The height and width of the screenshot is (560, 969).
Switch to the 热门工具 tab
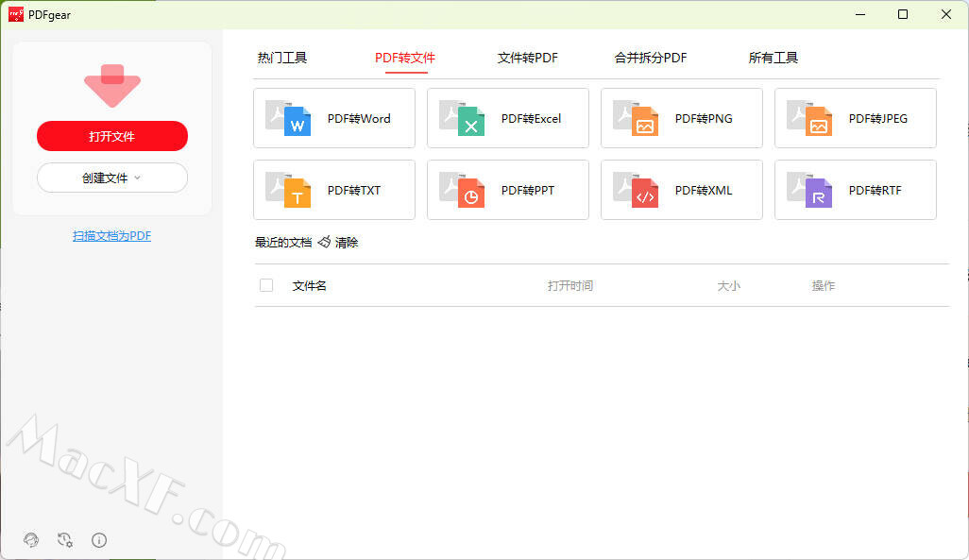coord(282,58)
